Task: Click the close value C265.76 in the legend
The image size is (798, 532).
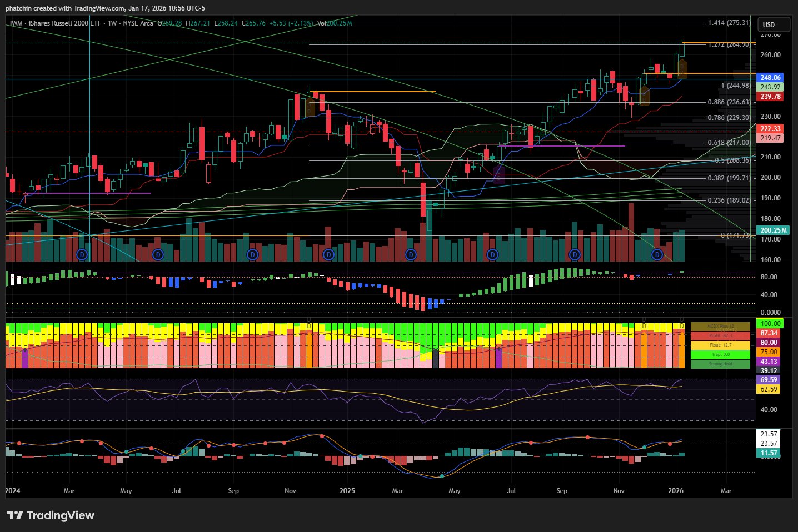Action: click(253, 23)
